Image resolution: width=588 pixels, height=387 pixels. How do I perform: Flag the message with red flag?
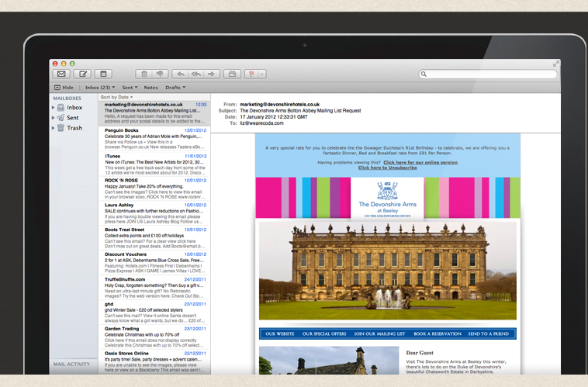coord(251,74)
